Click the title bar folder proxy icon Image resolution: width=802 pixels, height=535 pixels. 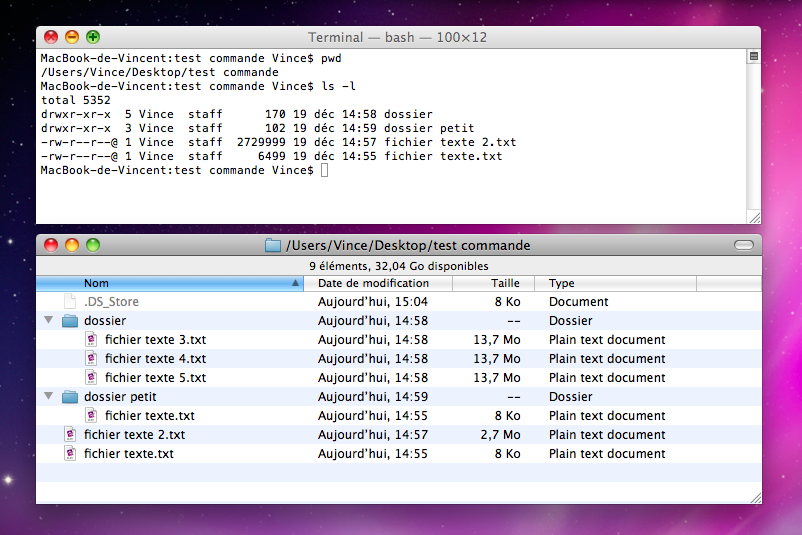click(273, 246)
